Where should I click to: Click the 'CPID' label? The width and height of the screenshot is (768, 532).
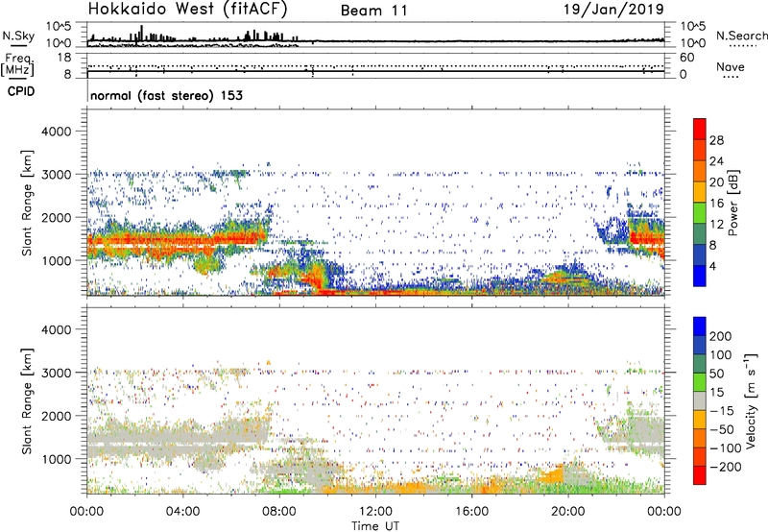21,91
